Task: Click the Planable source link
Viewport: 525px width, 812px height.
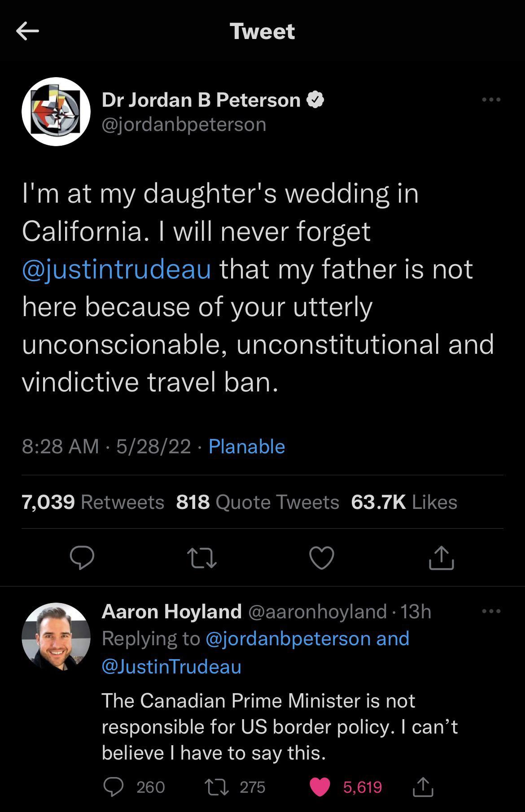Action: tap(246, 446)
